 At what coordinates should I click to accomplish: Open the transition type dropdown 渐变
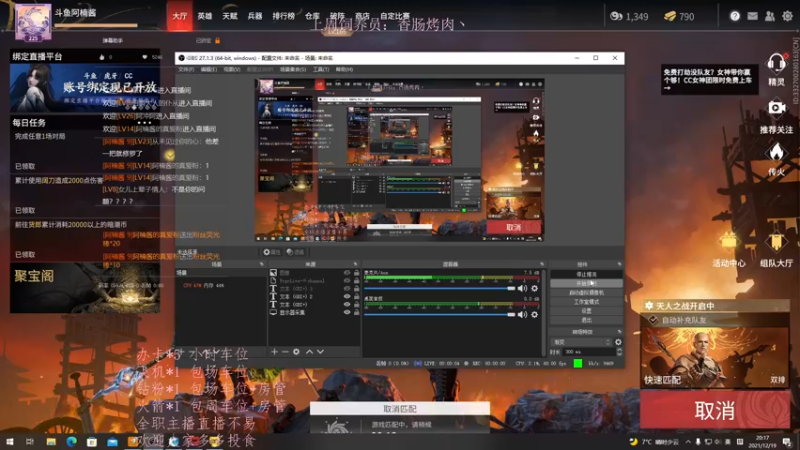(x=581, y=342)
